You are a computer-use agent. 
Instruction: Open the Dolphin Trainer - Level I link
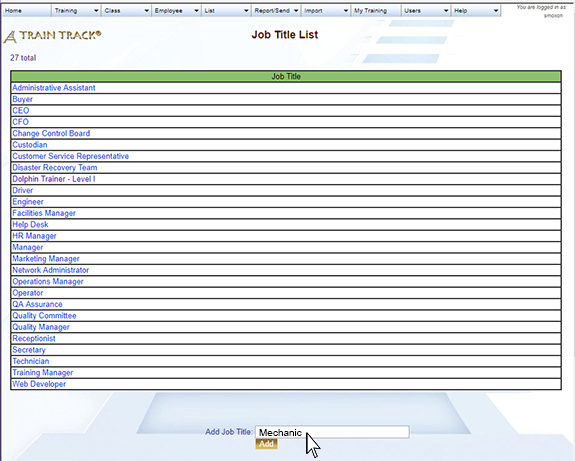[54, 179]
